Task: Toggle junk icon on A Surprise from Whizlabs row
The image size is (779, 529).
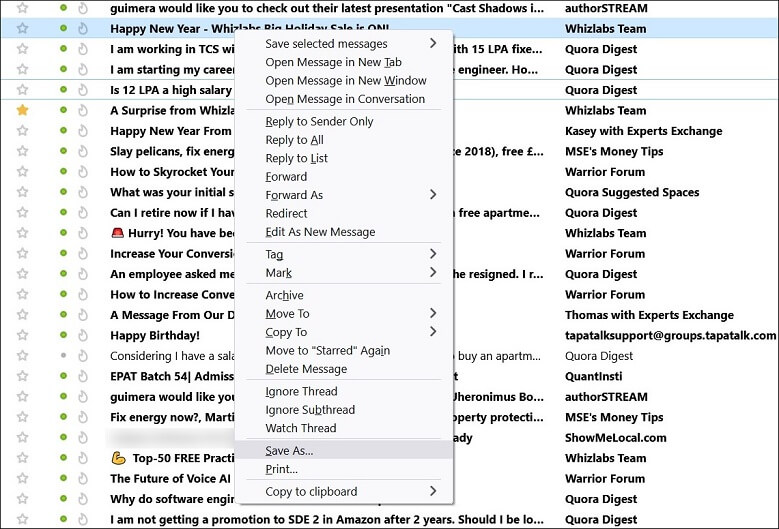Action: [x=83, y=110]
